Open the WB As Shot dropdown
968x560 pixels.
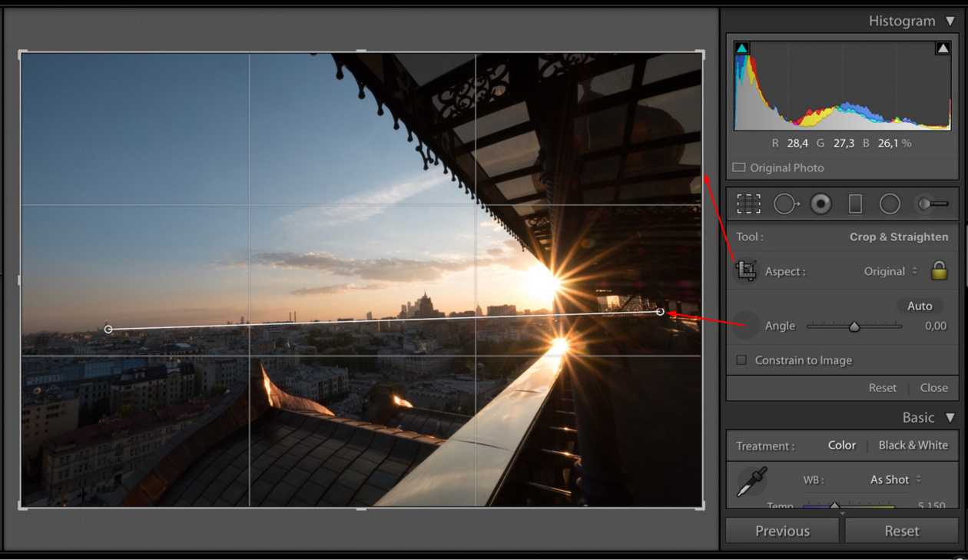(893, 479)
